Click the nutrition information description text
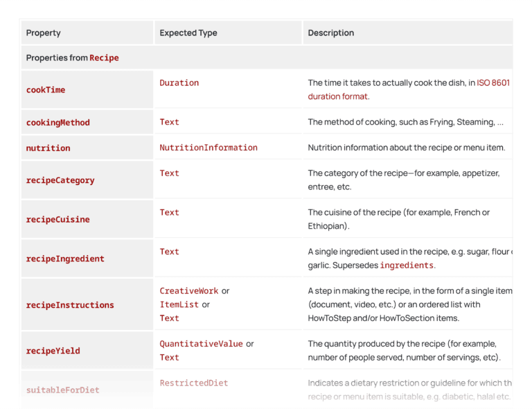The image size is (532, 409). click(x=407, y=148)
